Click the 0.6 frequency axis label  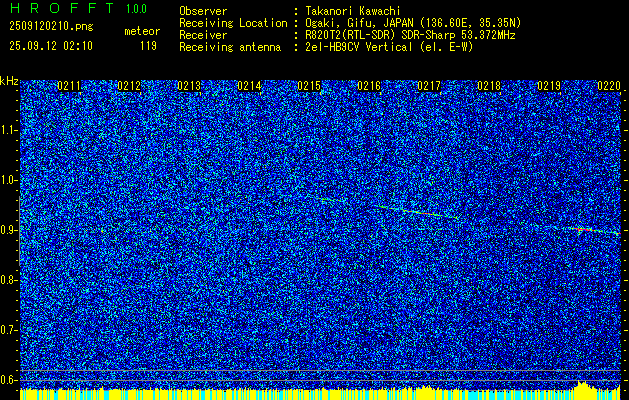(x=9, y=380)
